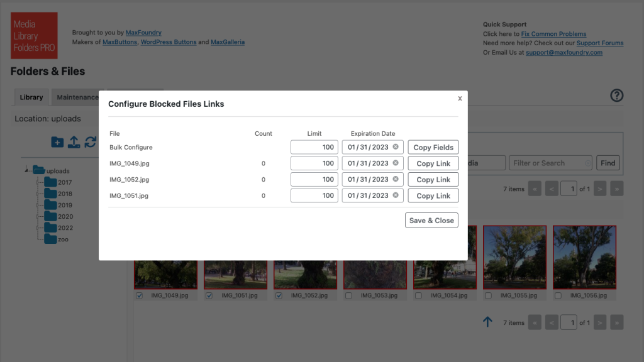Click the upload files icon
The height and width of the screenshot is (362, 644).
[x=74, y=142]
